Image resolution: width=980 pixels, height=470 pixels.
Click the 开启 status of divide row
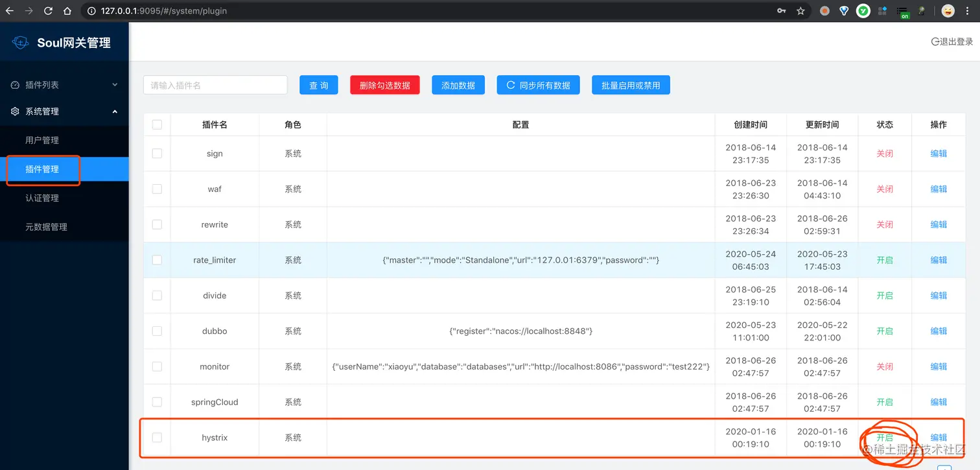(885, 296)
